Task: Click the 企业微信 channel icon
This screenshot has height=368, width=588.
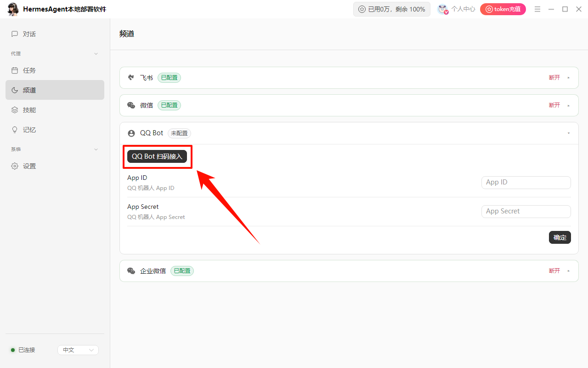Action: pos(131,271)
